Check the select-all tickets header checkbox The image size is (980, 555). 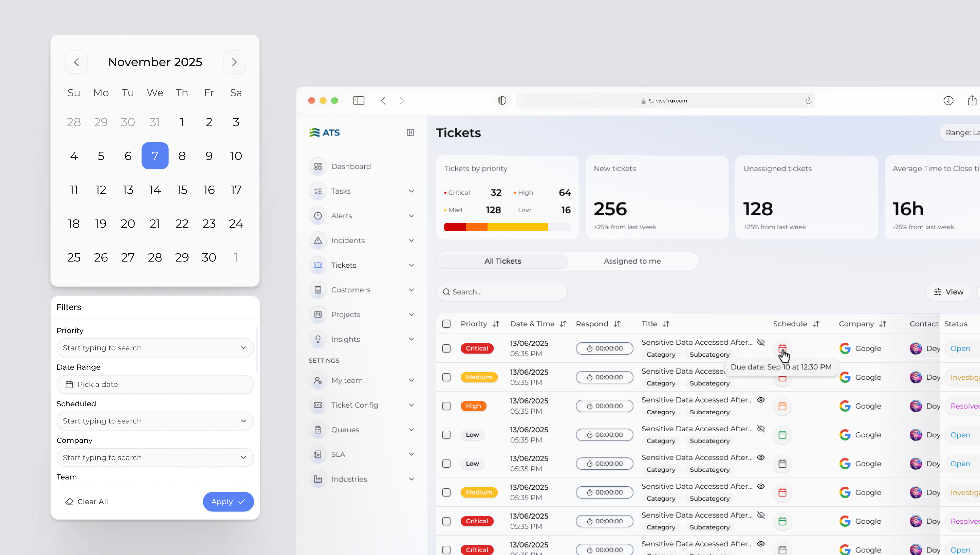coord(446,324)
